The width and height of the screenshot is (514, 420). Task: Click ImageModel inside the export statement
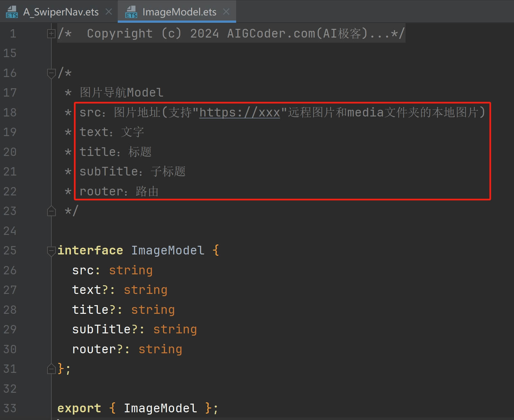[x=160, y=408]
